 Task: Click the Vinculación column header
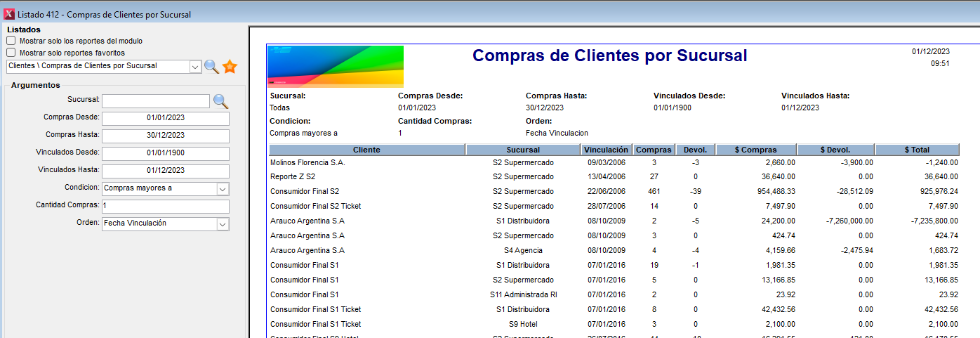click(x=606, y=150)
